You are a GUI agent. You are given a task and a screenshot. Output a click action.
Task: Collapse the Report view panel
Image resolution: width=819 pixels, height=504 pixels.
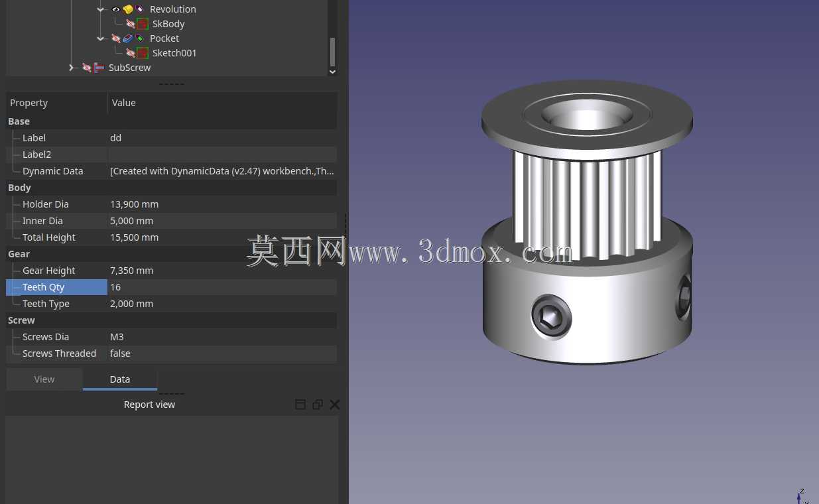click(300, 405)
